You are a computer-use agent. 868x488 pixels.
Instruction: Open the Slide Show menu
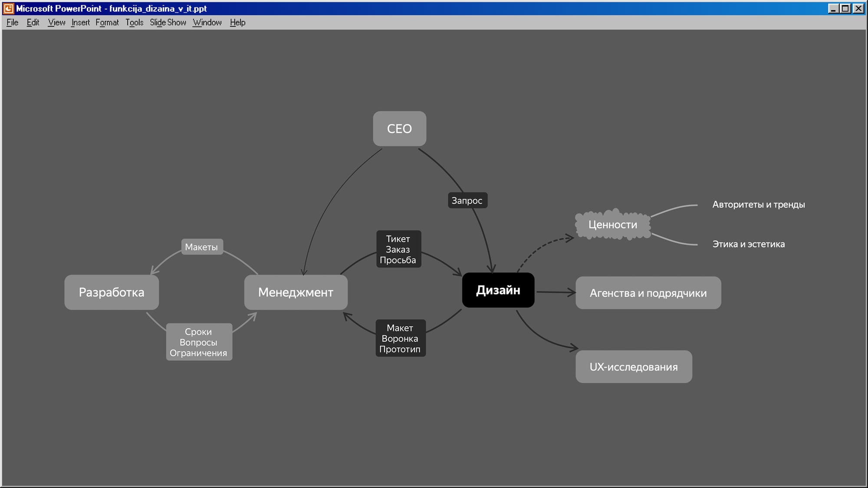coord(168,23)
